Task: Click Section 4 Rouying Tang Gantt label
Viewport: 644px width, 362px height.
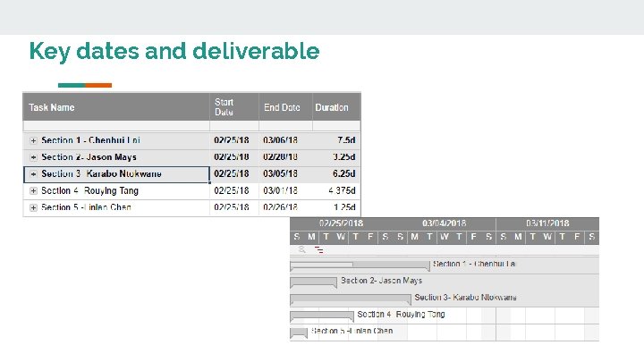Action: pyautogui.click(x=401, y=315)
